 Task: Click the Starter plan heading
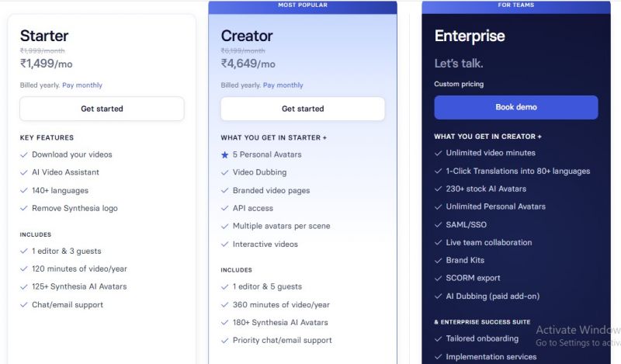(x=44, y=36)
